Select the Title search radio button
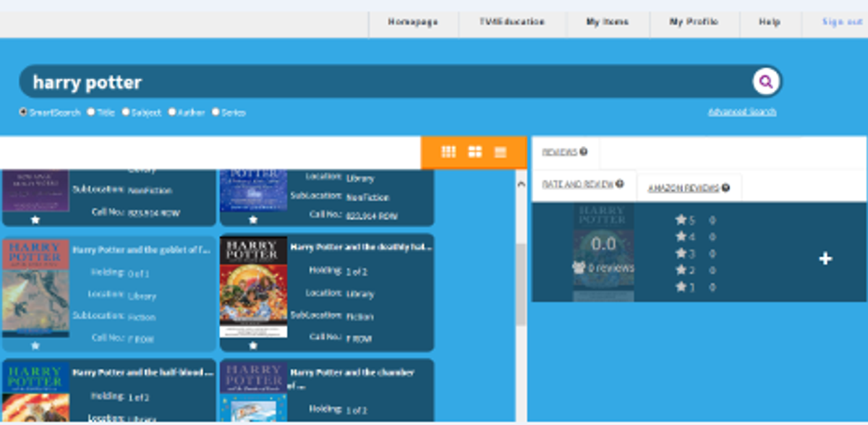Image resolution: width=868 pixels, height=425 pixels. click(x=90, y=112)
